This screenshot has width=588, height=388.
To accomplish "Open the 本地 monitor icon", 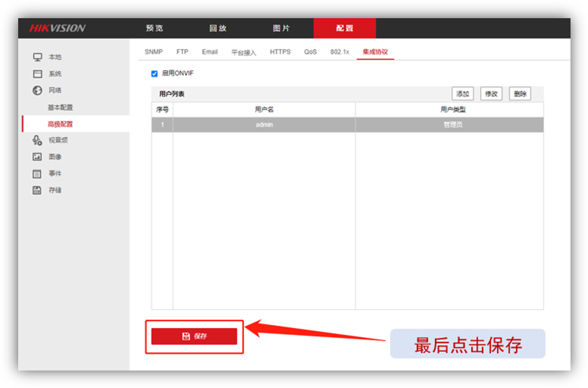I will pos(37,57).
